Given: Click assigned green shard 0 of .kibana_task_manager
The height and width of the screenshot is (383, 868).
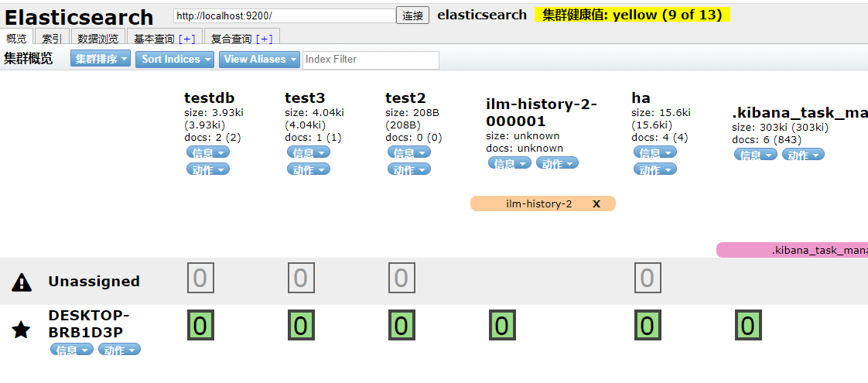Looking at the screenshot, I should (x=748, y=326).
